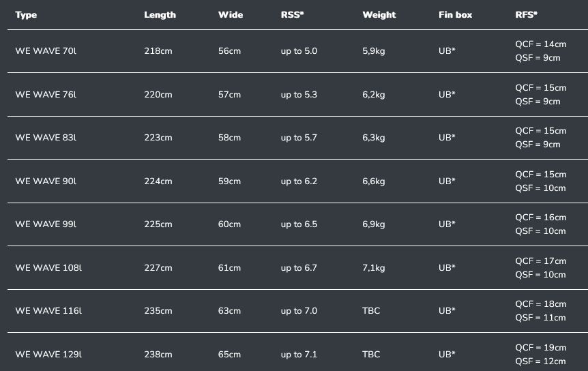
Task: Select the Weight column header
Action: 379,15
